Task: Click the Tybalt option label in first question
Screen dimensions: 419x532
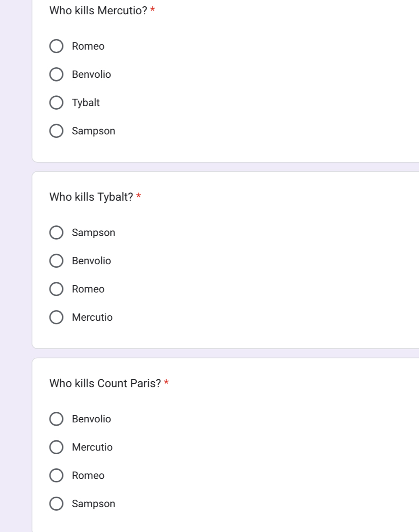Action: tap(86, 103)
